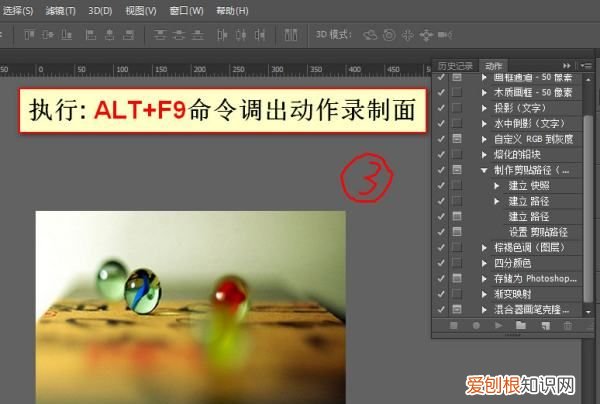Screen dimensions: 600x404
Task: Expand the 木质画框 - 50 像素 action
Action: pos(484,93)
